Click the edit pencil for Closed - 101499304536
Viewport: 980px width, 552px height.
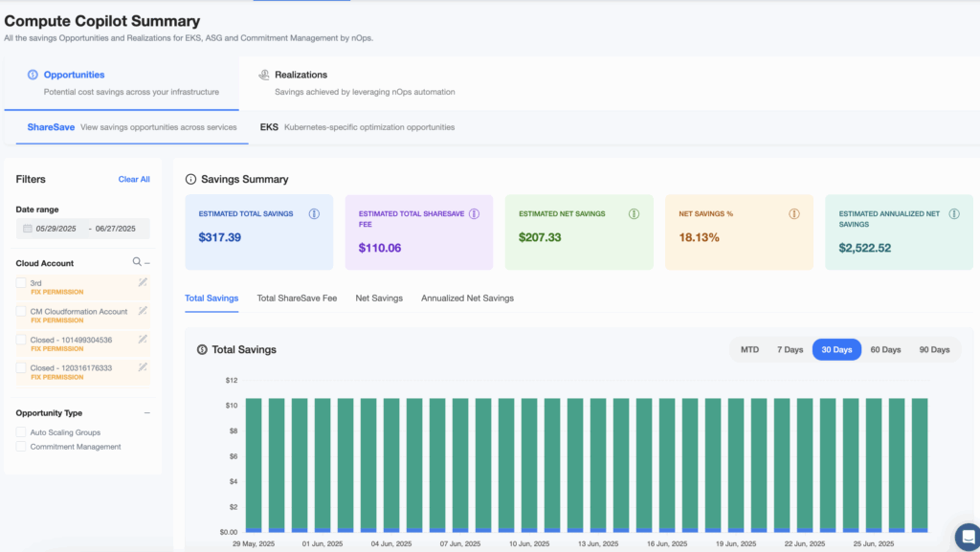143,339
